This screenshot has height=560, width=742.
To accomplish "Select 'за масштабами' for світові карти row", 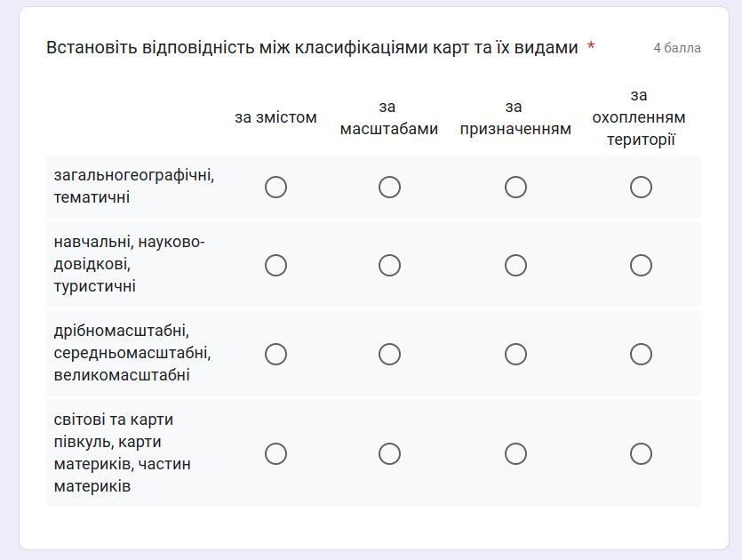I will pyautogui.click(x=389, y=453).
